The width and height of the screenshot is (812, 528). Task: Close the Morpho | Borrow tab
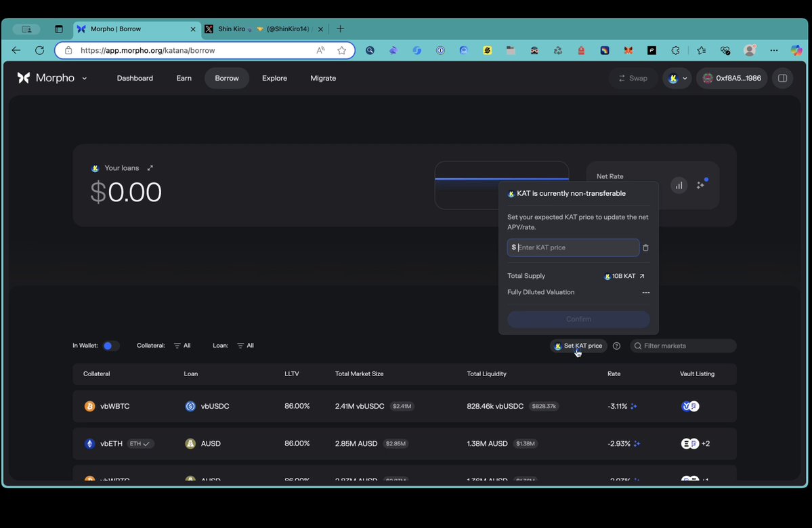192,29
